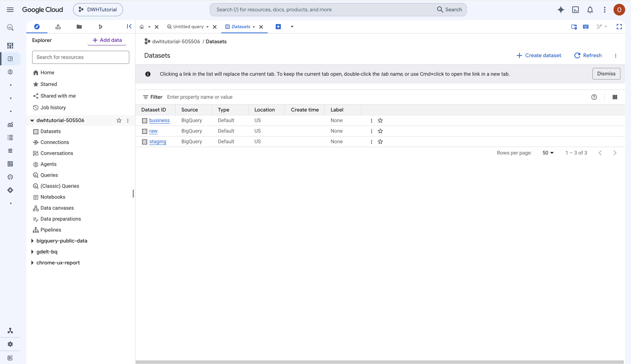Collapse the Explorer panel

pyautogui.click(x=129, y=26)
